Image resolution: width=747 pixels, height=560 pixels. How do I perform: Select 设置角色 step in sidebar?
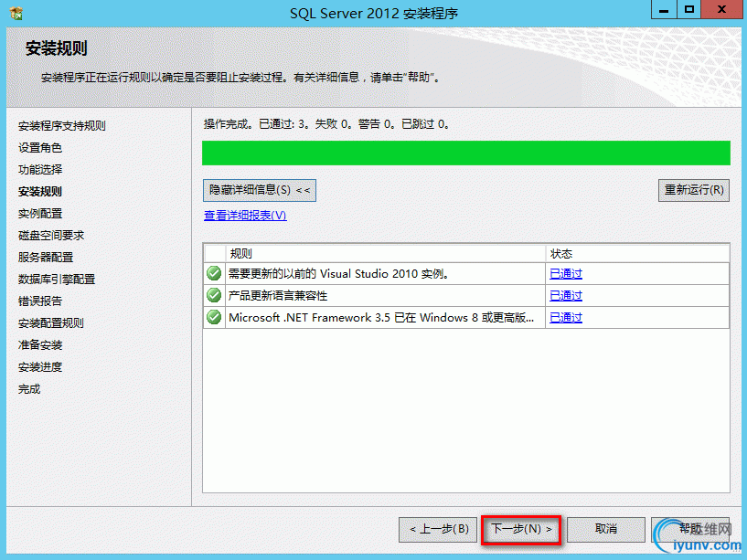(x=40, y=148)
